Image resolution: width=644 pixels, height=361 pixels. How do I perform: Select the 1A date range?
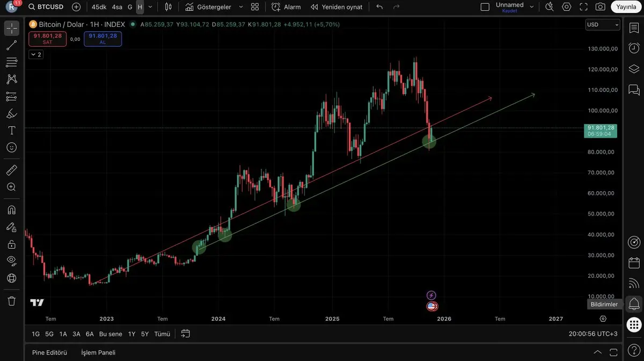click(63, 334)
